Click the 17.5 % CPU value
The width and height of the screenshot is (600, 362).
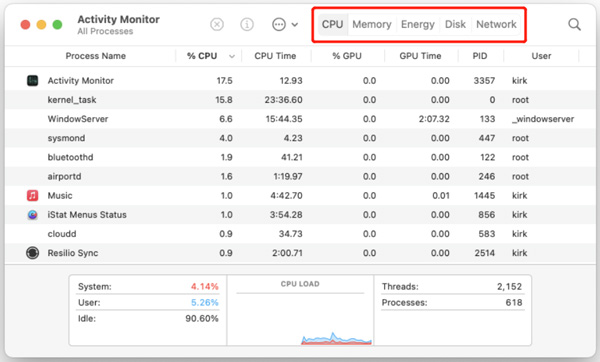coord(224,81)
